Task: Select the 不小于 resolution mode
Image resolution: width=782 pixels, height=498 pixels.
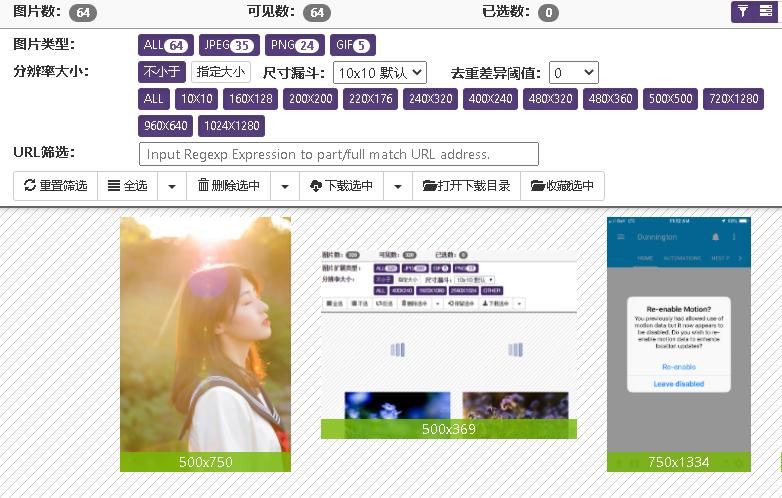Action: pos(162,72)
